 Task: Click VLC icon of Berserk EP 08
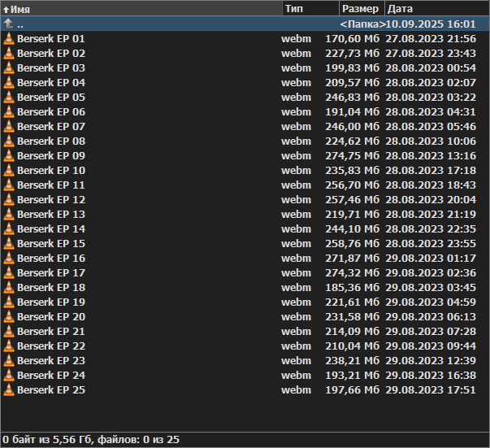click(x=9, y=141)
